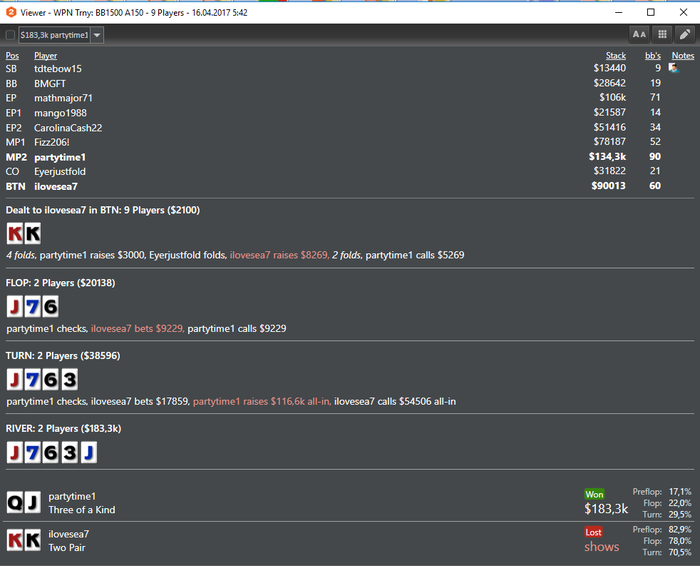The width and height of the screenshot is (700, 566).
Task: Close the Viewer window
Action: tap(683, 12)
